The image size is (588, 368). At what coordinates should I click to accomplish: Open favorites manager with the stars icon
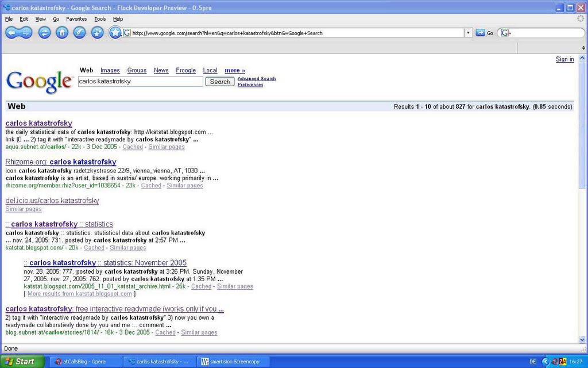[x=97, y=33]
